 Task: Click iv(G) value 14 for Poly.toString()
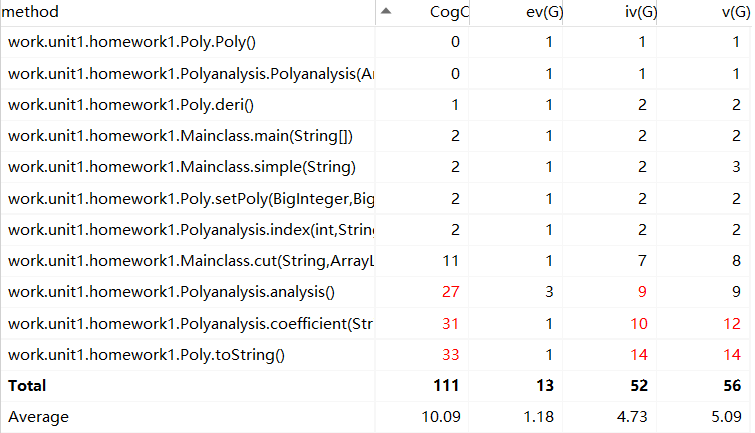pyautogui.click(x=638, y=355)
